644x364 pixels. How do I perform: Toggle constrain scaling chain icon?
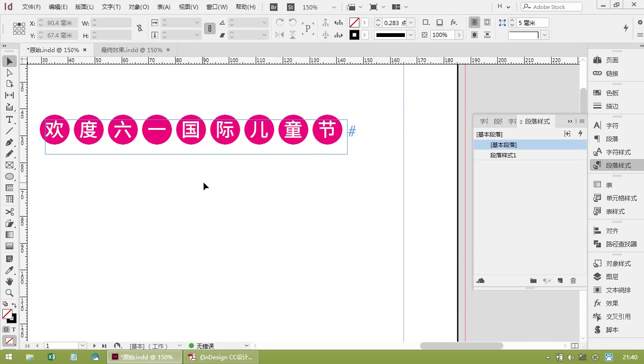tap(209, 28)
